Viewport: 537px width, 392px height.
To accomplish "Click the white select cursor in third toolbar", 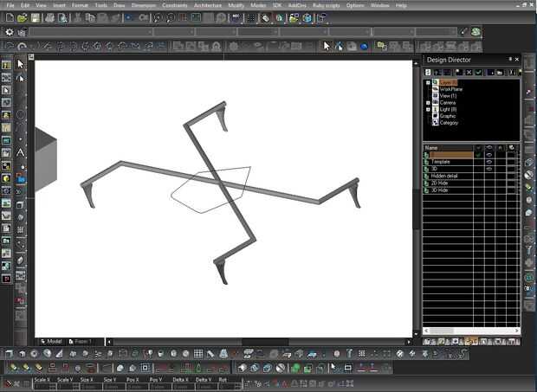I will pos(327,46).
